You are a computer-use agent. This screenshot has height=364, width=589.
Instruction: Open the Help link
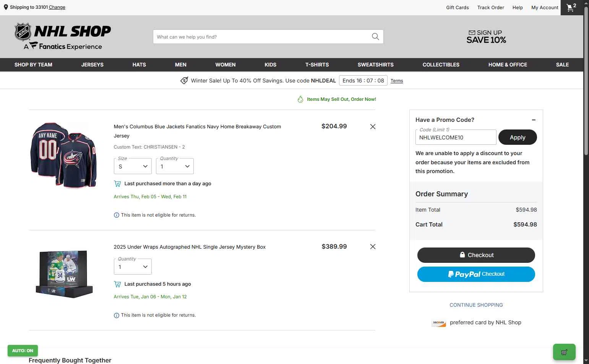click(x=518, y=8)
